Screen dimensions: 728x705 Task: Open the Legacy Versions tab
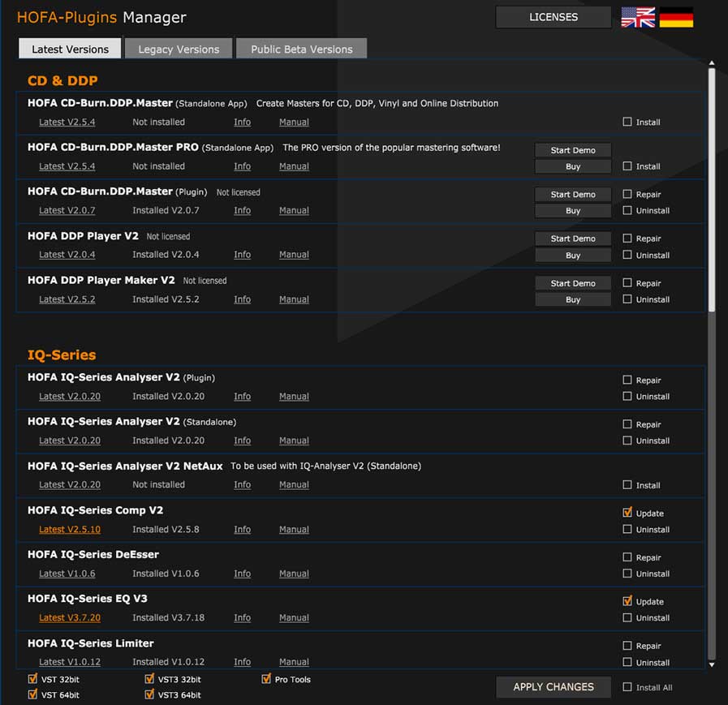179,49
